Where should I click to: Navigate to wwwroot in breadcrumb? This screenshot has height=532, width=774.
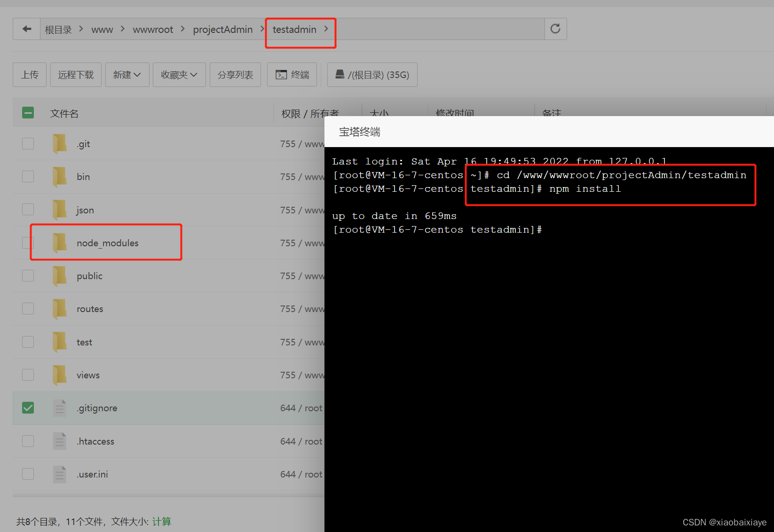(x=153, y=30)
